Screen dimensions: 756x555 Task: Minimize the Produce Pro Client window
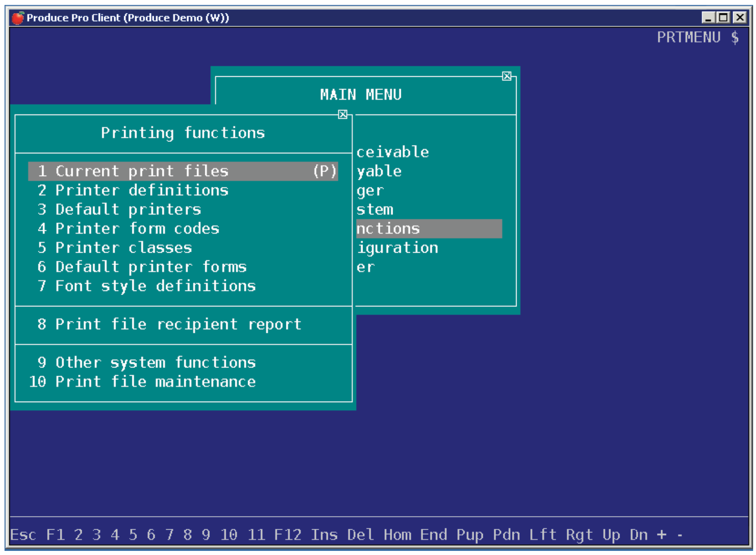click(708, 18)
